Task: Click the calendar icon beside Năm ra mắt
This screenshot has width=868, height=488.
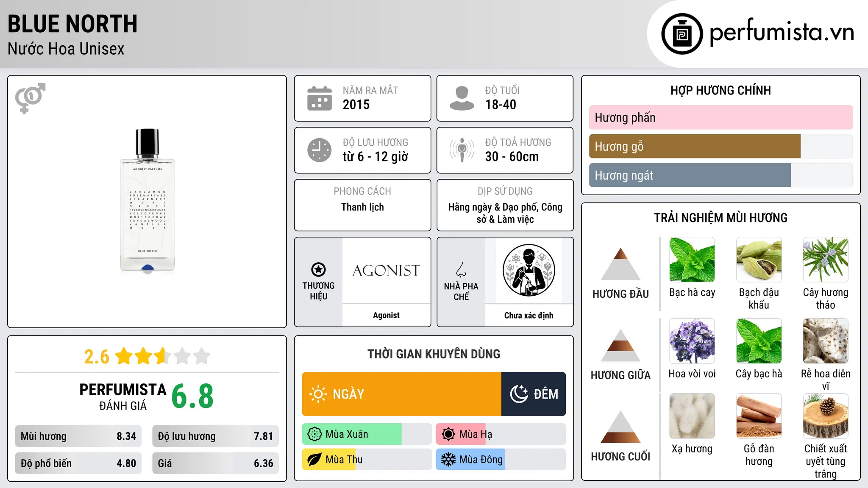Action: click(x=320, y=98)
